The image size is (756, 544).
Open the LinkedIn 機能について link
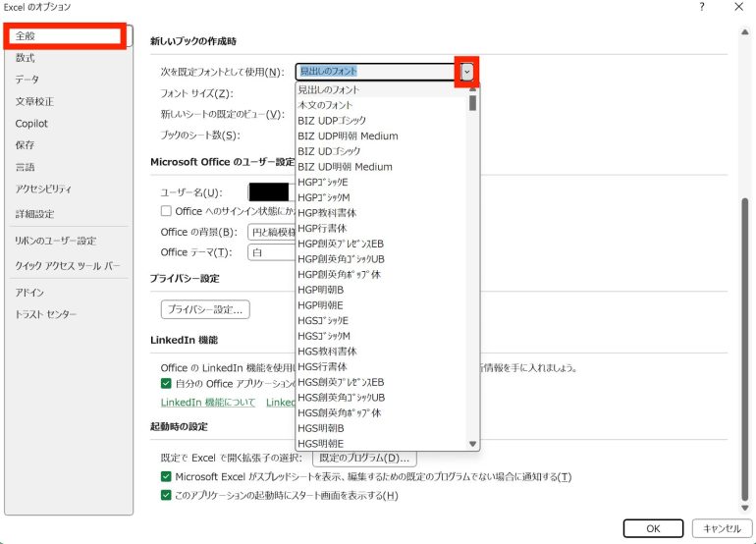[208, 403]
